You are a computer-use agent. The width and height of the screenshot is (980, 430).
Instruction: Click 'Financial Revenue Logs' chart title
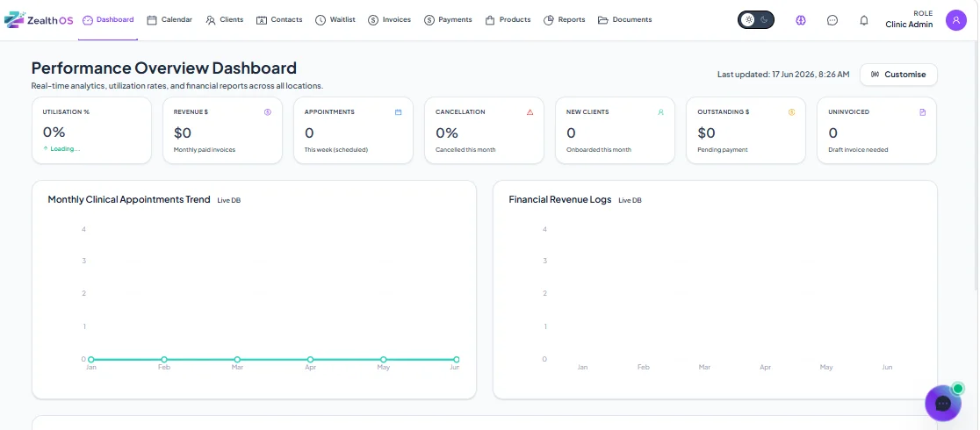[560, 200]
